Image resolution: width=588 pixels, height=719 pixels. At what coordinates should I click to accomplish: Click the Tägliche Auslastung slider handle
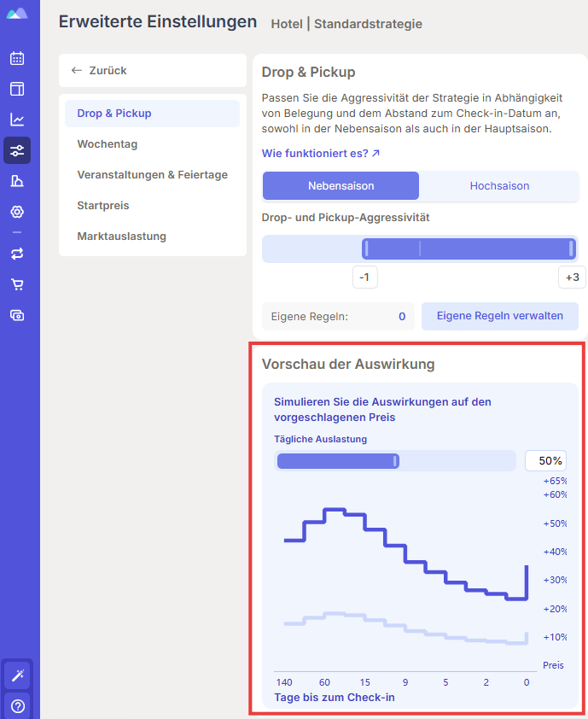395,461
